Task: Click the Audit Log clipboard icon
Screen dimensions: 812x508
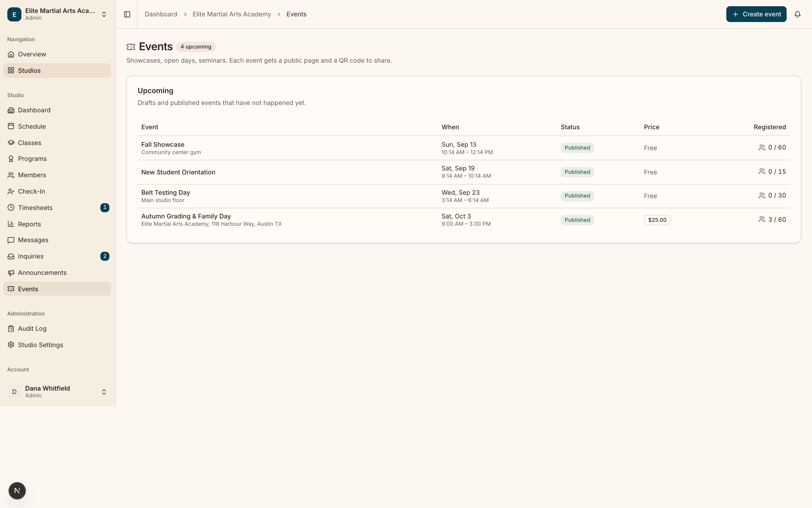Action: [x=11, y=329]
